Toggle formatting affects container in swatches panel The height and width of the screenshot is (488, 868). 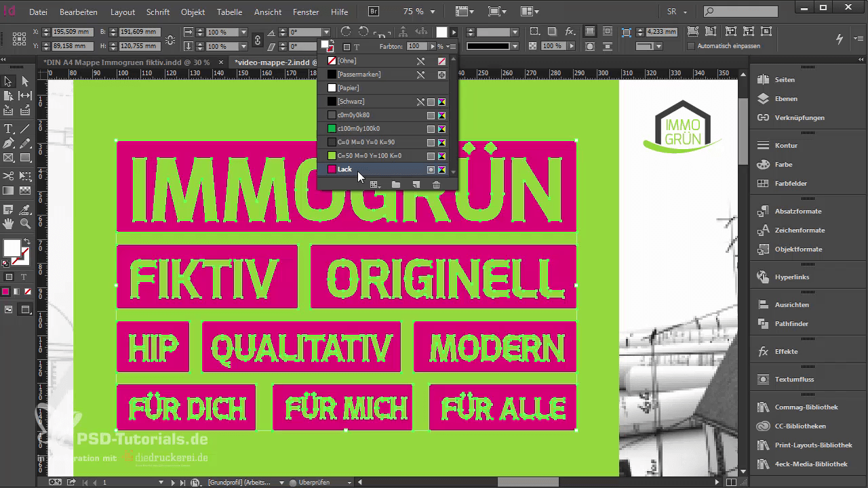tap(347, 47)
